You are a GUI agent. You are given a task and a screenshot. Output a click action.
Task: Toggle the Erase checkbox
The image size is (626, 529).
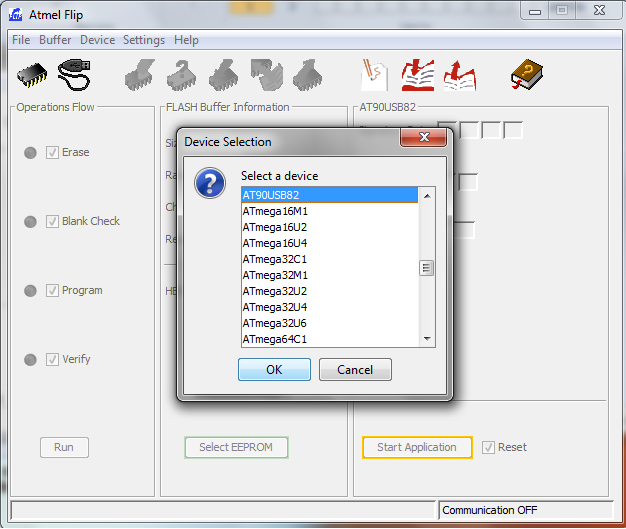(52, 153)
